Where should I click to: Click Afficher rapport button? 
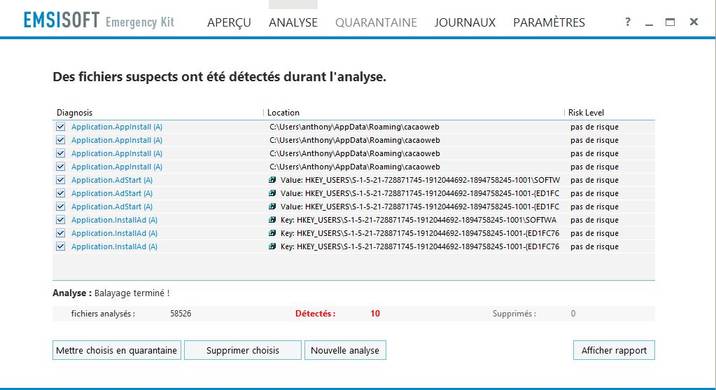[614, 350]
